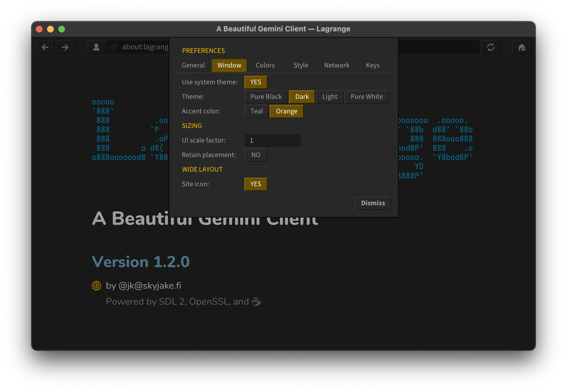Click the WIDE LAYOUT section heading

[x=202, y=169]
